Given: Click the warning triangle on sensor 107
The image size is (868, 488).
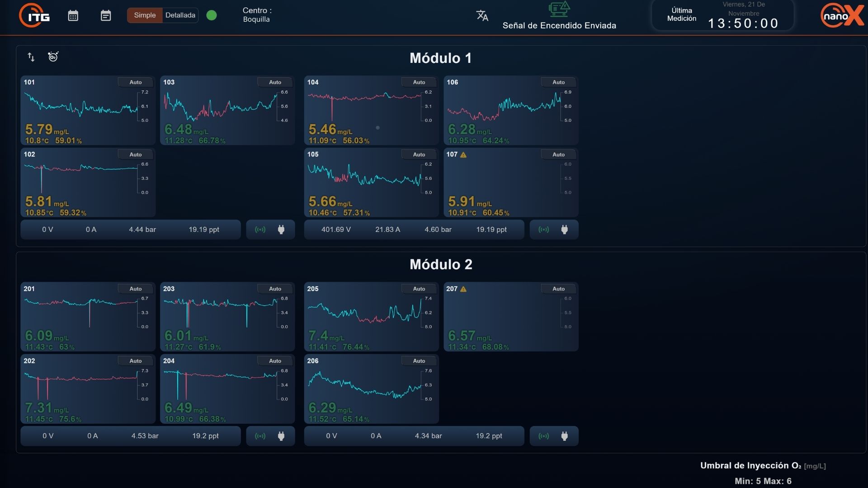Looking at the screenshot, I should pos(463,155).
